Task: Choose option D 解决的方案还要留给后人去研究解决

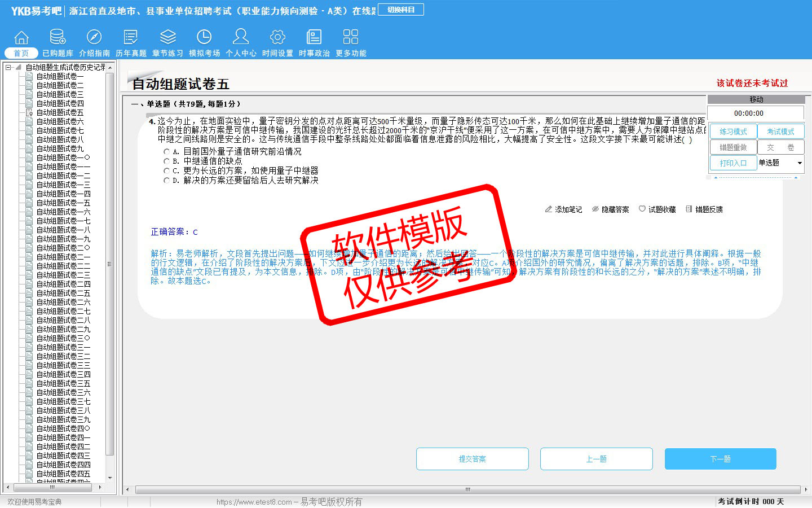Action: pyautogui.click(x=166, y=181)
